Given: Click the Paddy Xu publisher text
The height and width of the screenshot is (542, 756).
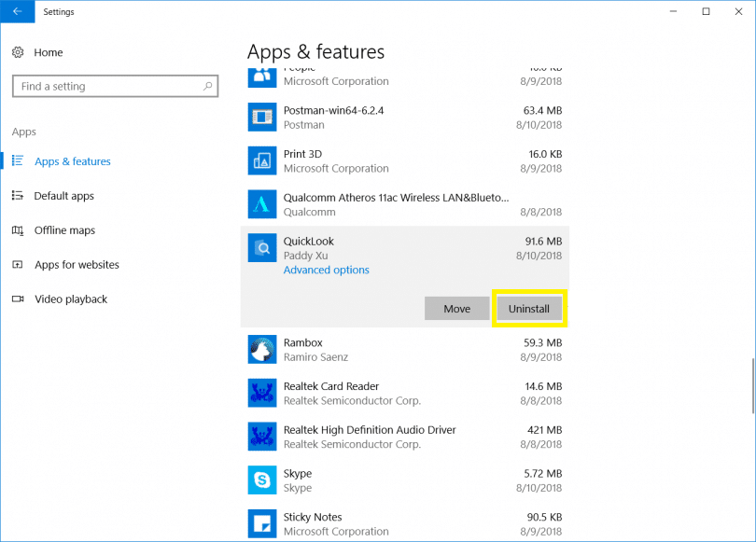Looking at the screenshot, I should [x=306, y=256].
